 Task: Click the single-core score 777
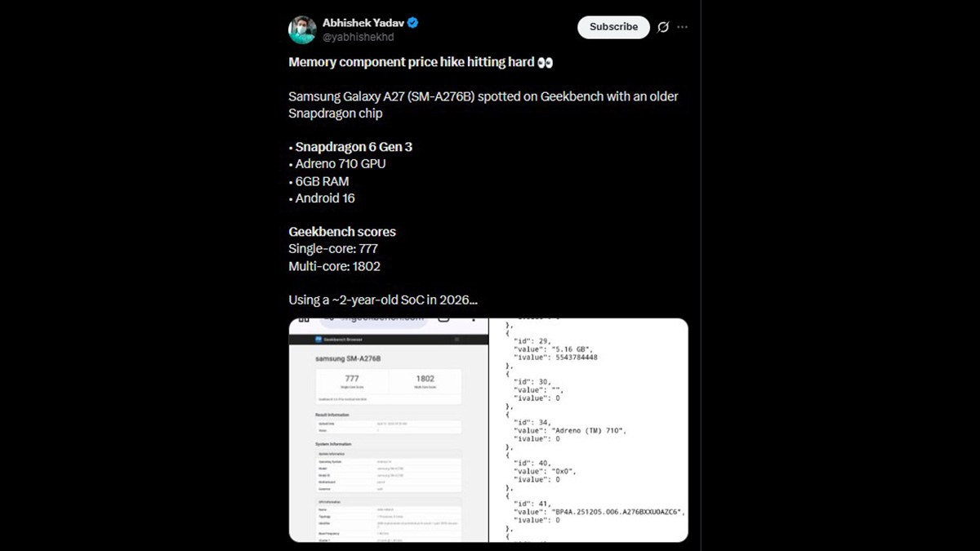[x=352, y=378]
